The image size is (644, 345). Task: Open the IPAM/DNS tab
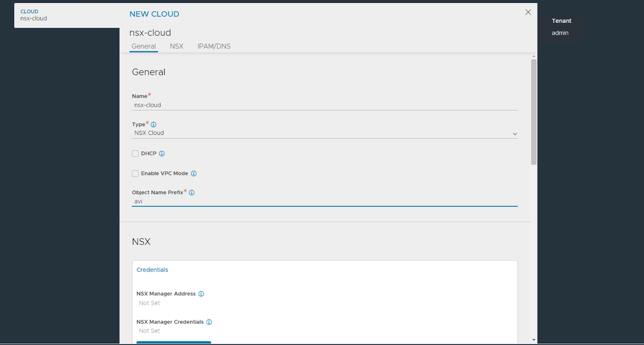[x=214, y=46]
